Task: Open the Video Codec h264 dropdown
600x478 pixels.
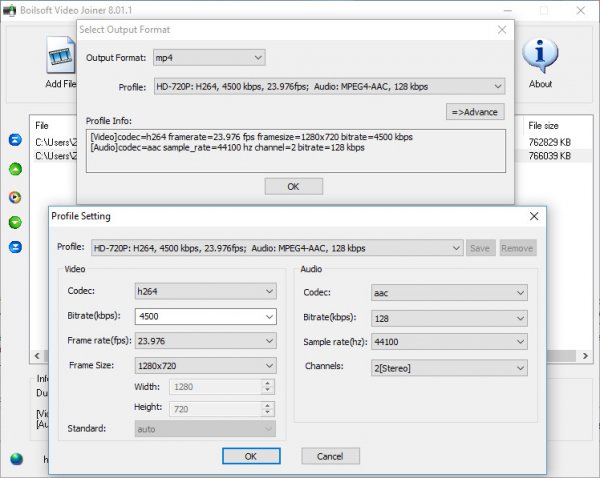Action: tap(205, 291)
